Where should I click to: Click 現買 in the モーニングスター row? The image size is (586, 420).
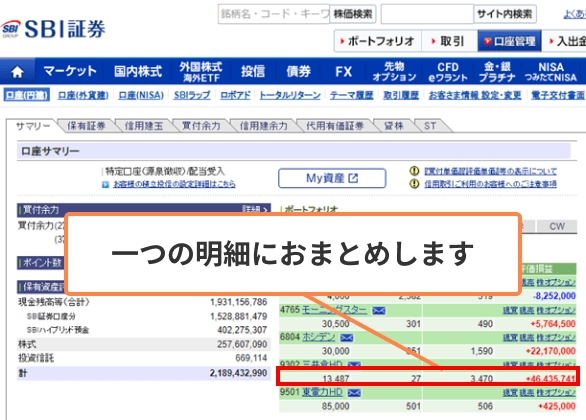coord(510,310)
